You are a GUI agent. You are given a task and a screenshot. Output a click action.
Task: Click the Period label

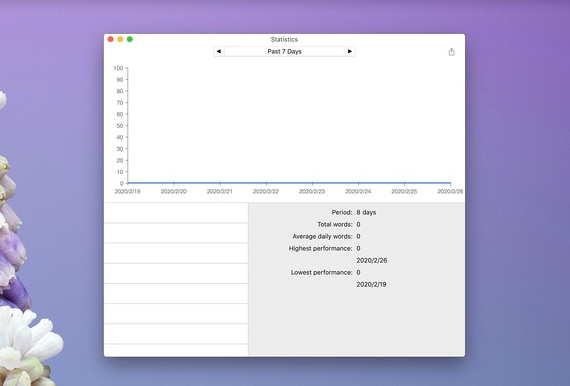pyautogui.click(x=342, y=212)
